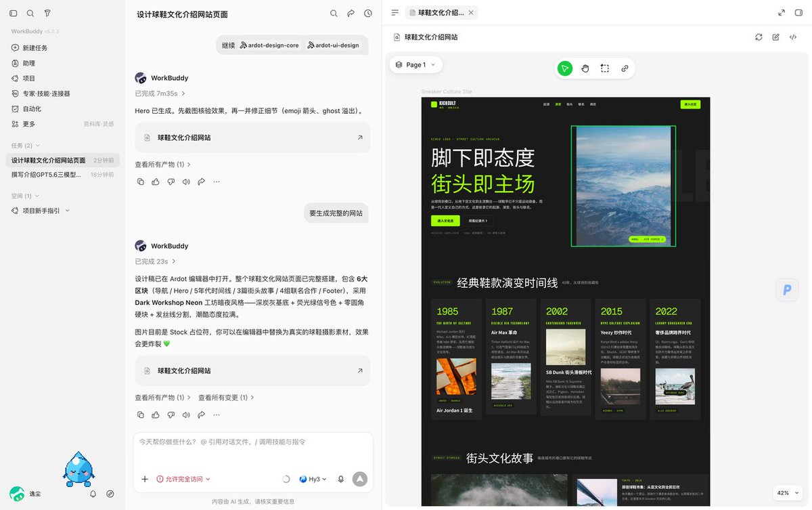This screenshot has height=510, width=812.
Task: Share the last WorkBuddy reply
Action: [201, 415]
